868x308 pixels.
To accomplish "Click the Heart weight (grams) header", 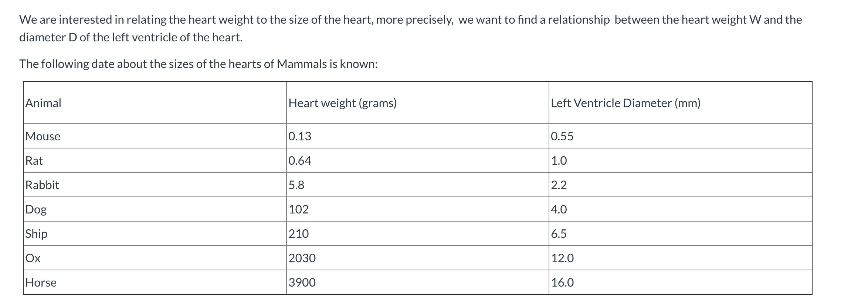I will pyautogui.click(x=342, y=103).
